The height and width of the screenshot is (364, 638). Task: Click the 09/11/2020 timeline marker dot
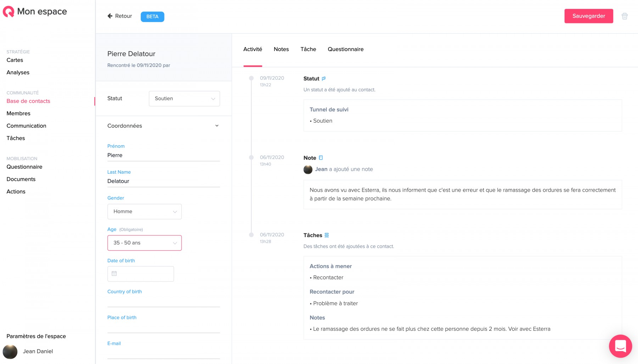pos(251,78)
